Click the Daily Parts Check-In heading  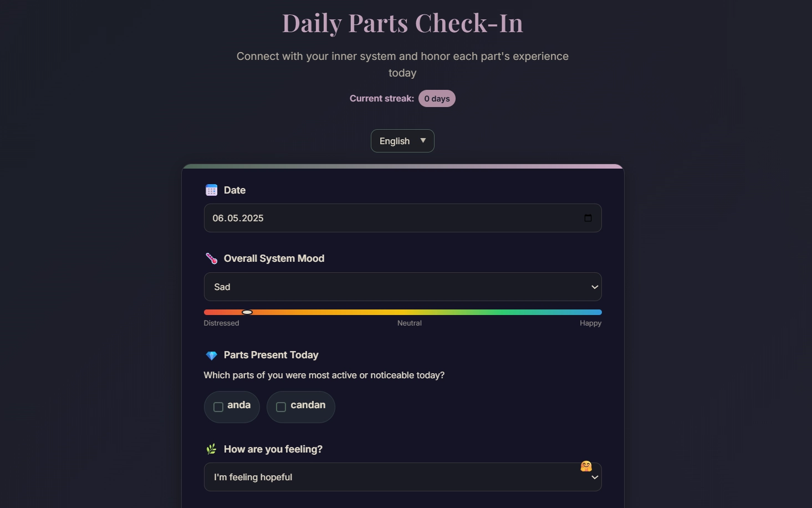click(x=403, y=23)
